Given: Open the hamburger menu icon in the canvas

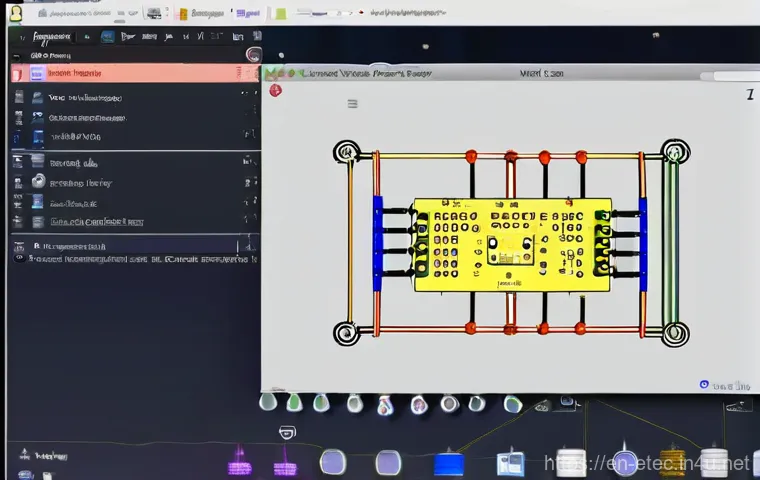Looking at the screenshot, I should tap(352, 103).
